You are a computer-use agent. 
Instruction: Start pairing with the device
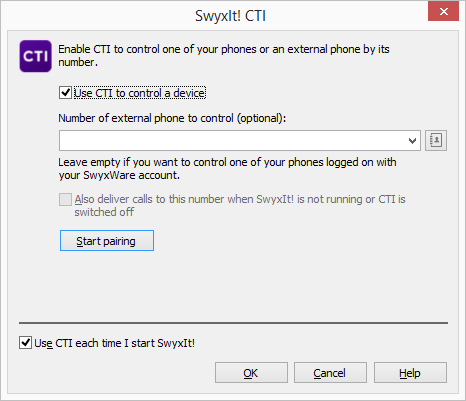tap(107, 240)
